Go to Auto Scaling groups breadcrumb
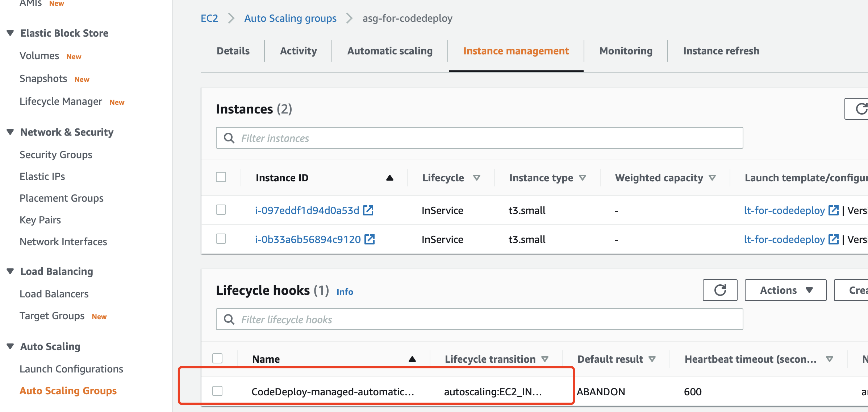The width and height of the screenshot is (868, 412). click(x=290, y=18)
